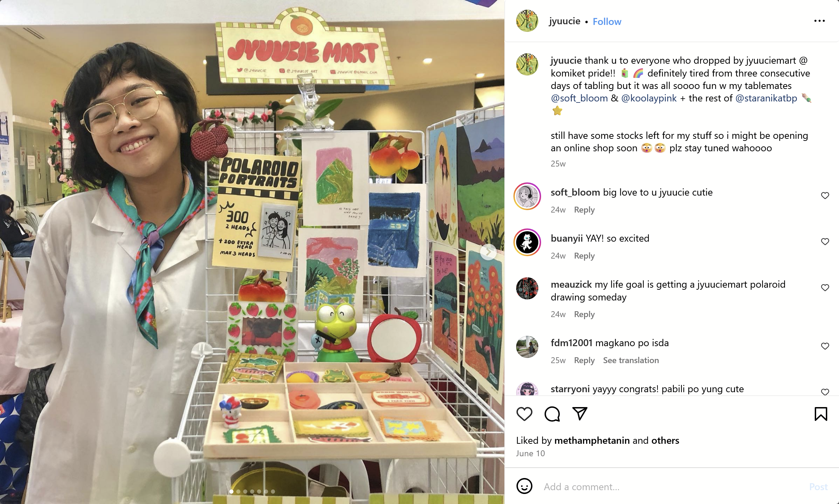
Task: Follow the jyuucie account
Action: [607, 21]
